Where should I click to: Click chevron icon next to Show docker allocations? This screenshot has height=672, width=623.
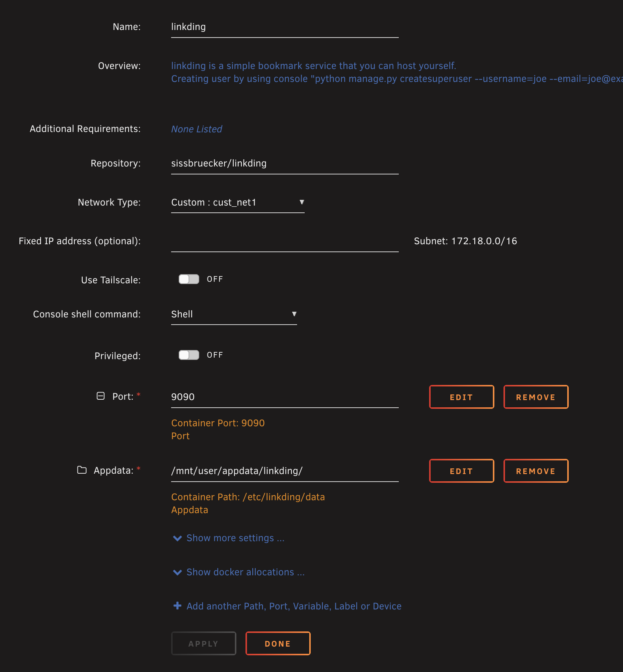click(x=177, y=572)
